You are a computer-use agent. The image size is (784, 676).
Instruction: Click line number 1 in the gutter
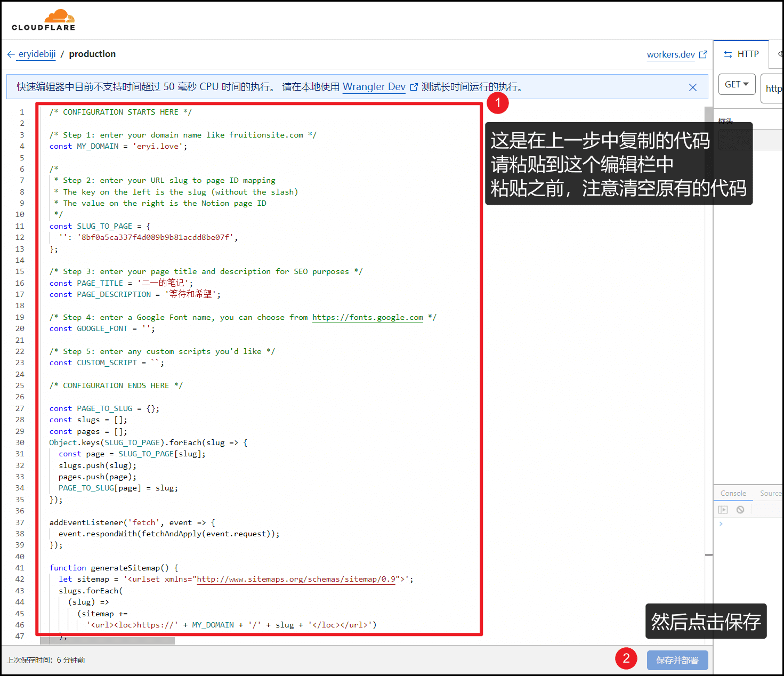pos(22,112)
